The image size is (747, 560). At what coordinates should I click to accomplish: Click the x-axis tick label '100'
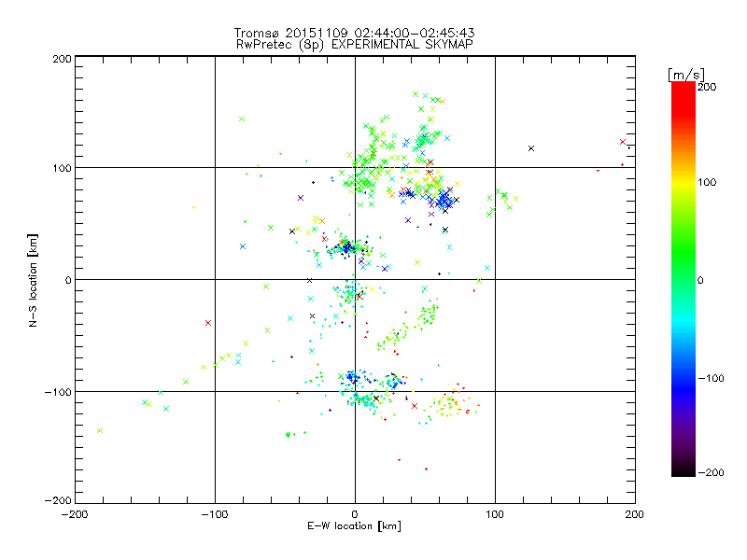[x=495, y=514]
